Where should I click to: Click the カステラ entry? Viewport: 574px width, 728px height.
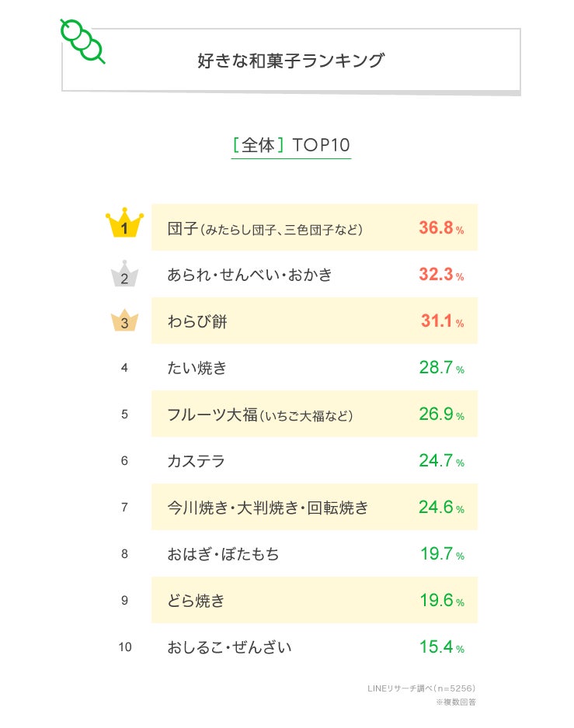tap(197, 461)
